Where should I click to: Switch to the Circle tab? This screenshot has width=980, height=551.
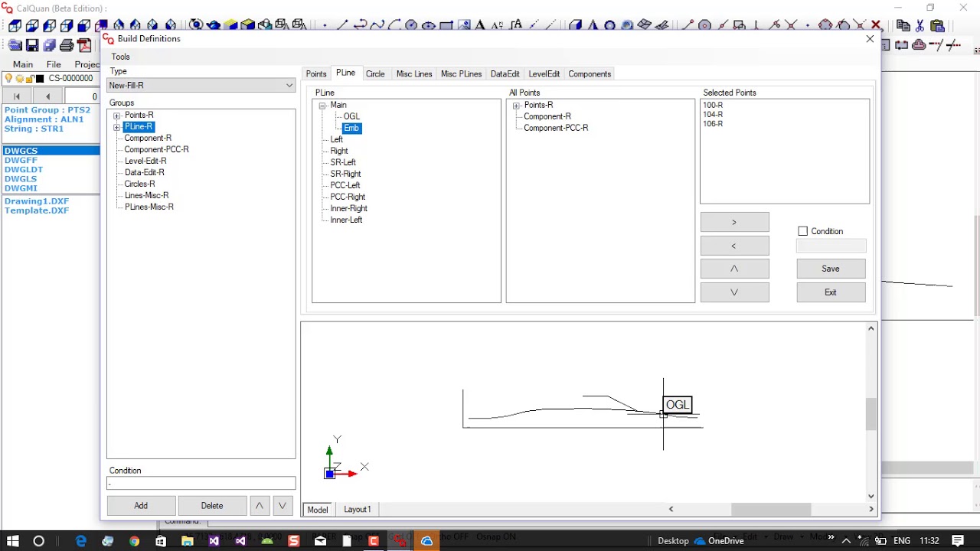375,74
